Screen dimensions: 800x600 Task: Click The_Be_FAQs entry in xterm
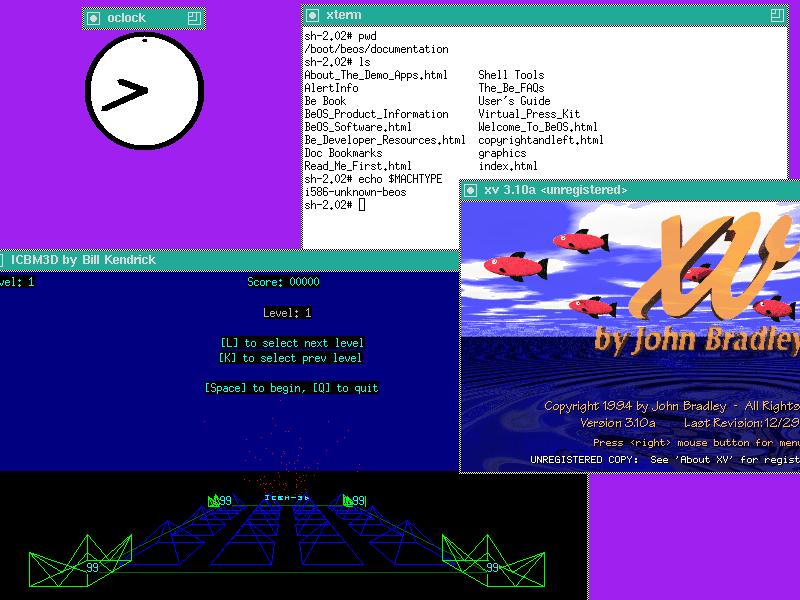pos(511,88)
